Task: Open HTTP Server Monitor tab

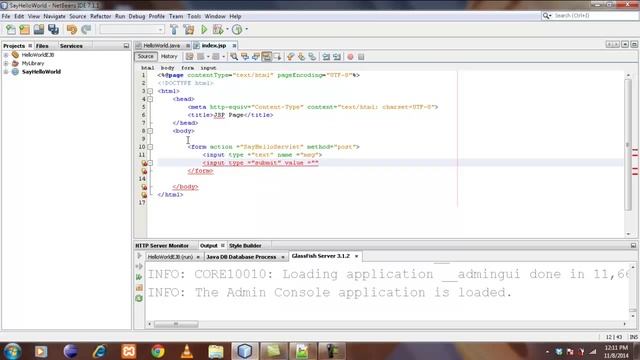Action: pos(162,246)
